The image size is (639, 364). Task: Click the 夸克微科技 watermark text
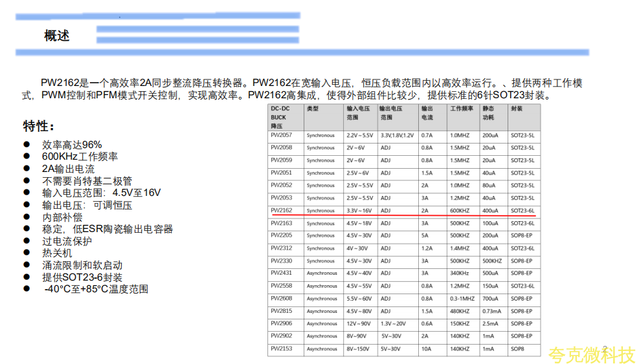(592, 354)
